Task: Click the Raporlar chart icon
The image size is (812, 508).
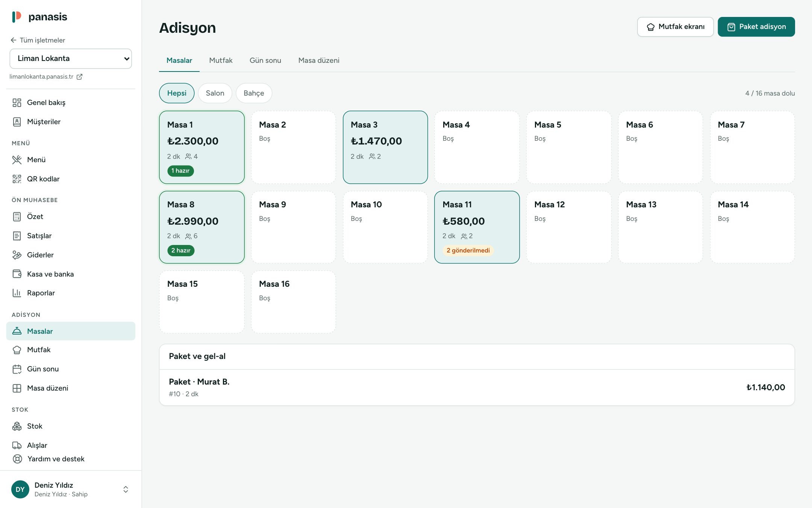Action: (x=17, y=293)
